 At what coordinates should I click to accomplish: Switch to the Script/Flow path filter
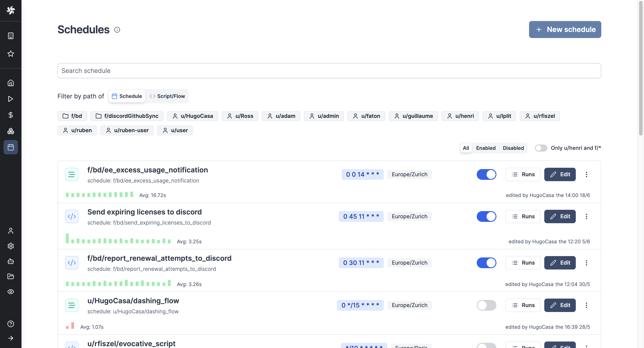pos(167,96)
